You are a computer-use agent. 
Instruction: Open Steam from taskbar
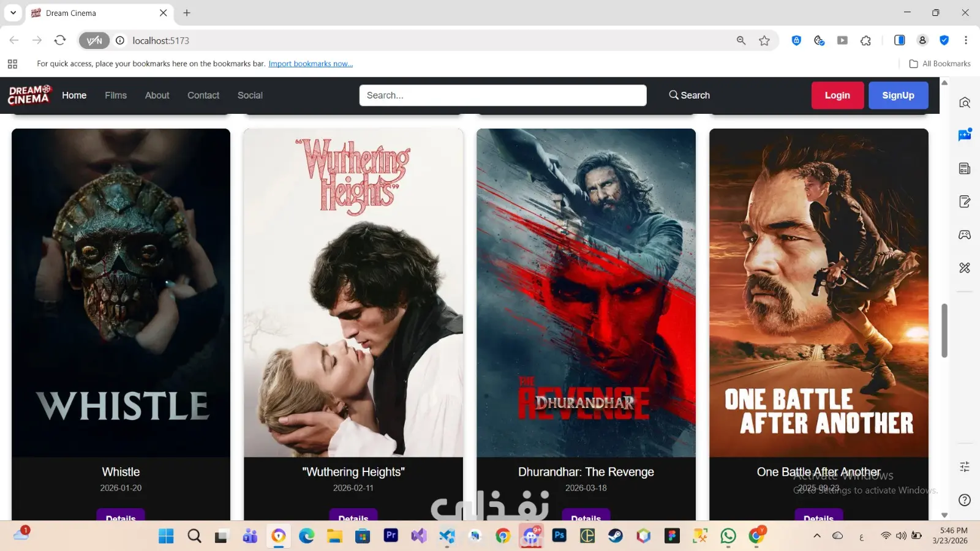(x=616, y=536)
